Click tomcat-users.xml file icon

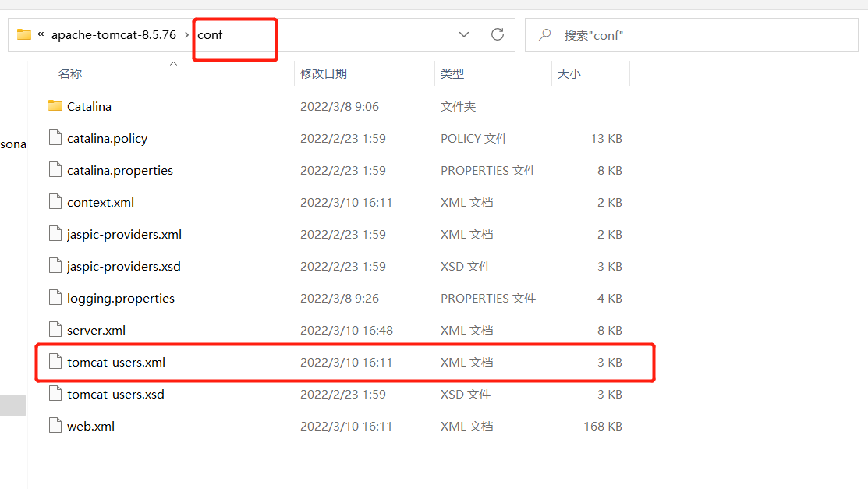[55, 362]
